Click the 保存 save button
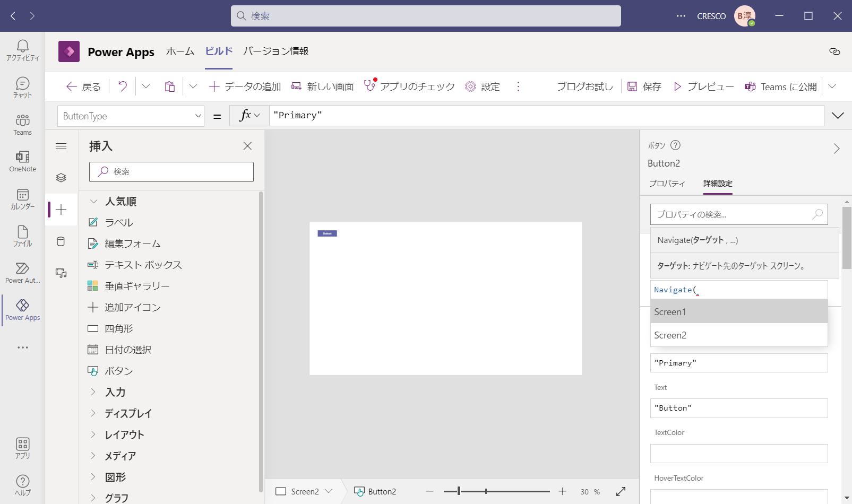 [x=644, y=86]
